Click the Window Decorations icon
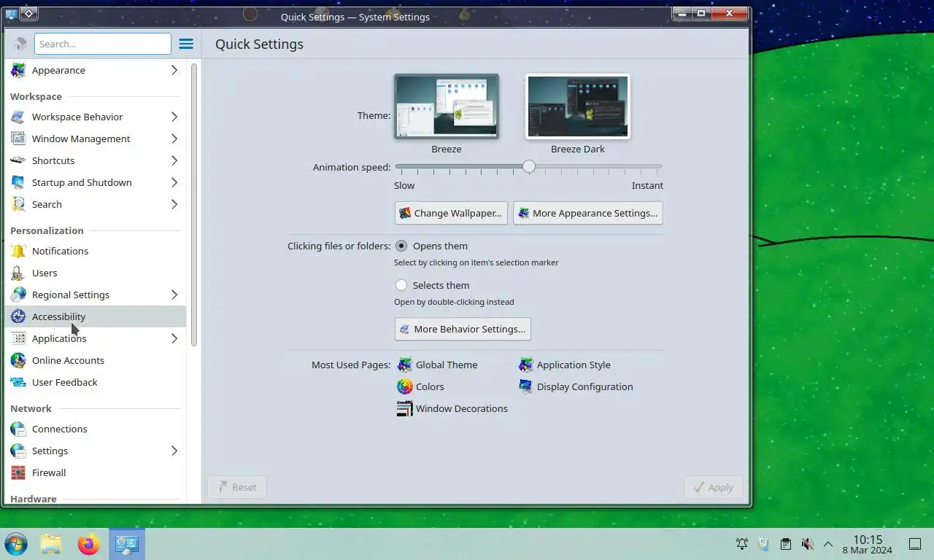 pyautogui.click(x=404, y=408)
